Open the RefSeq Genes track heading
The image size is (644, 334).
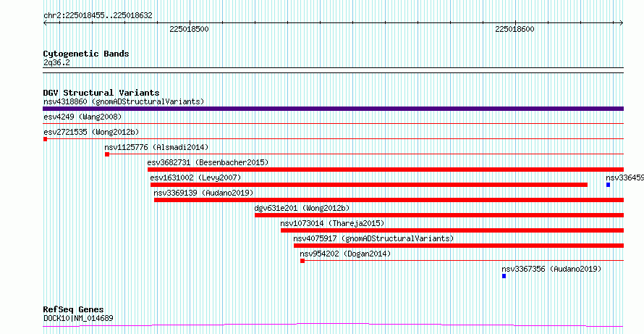pyautogui.click(x=74, y=310)
